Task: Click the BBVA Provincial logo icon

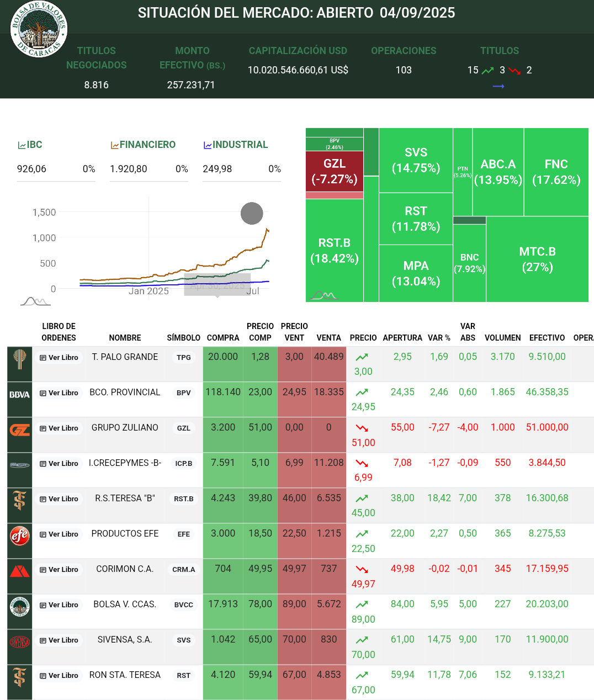Action: 20,395
